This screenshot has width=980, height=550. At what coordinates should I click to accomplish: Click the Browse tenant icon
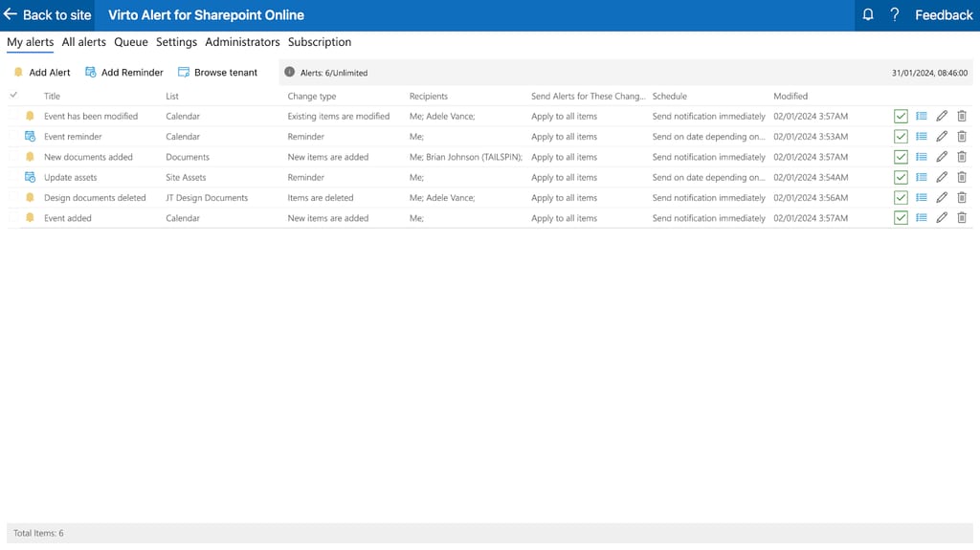(x=183, y=72)
